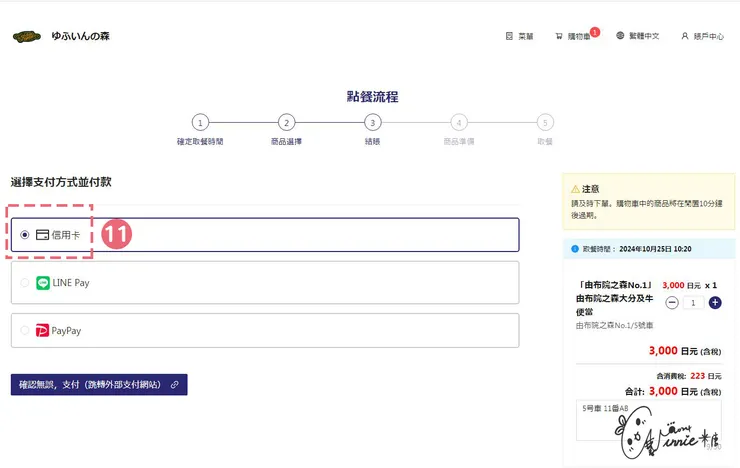Open 賬戶中心 account center
Viewport: 740px width, 468px height.
(702, 36)
